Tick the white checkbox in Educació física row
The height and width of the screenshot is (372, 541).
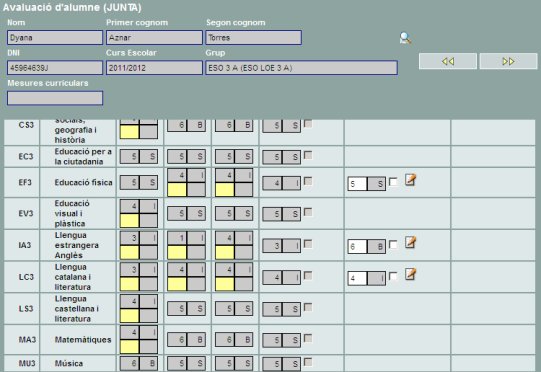click(393, 182)
